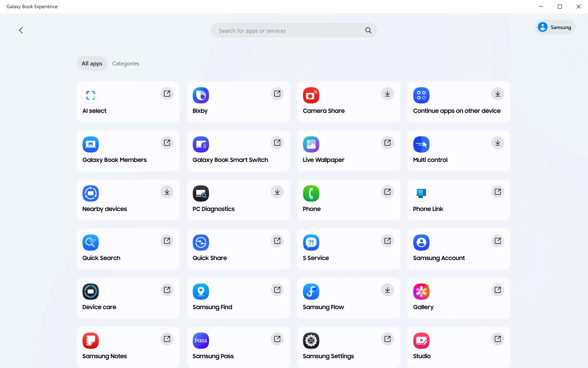Launch Samsung Find using its open button
Viewport: 588px width, 368px height.
tap(277, 290)
